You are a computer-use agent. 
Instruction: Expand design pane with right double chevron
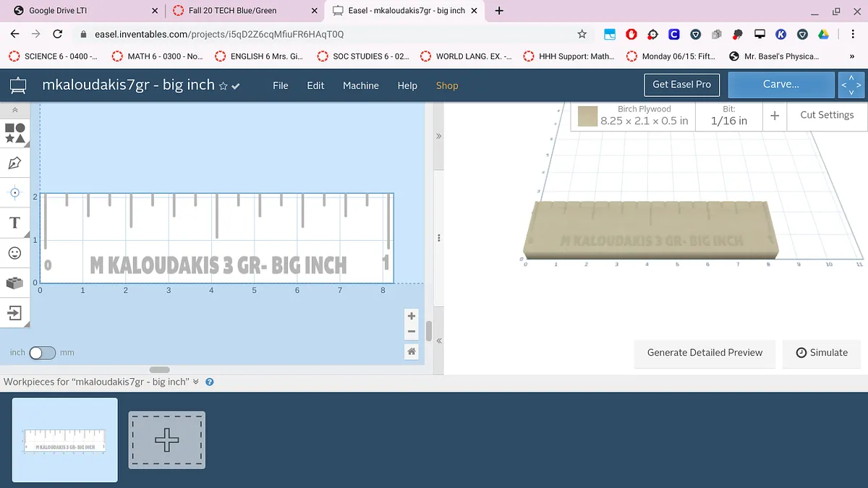[x=438, y=136]
